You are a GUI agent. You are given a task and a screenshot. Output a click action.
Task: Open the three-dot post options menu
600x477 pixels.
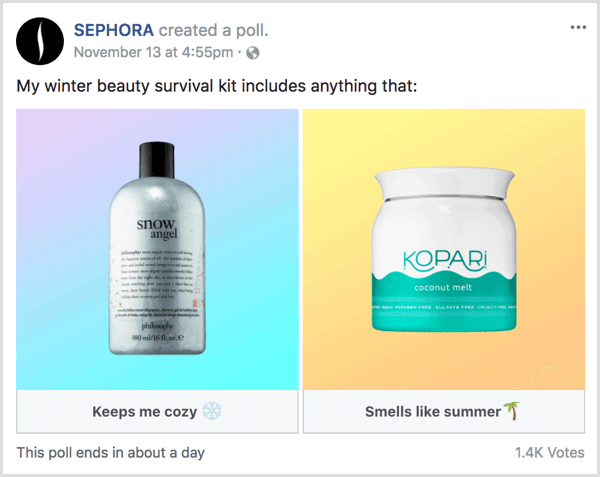tap(578, 27)
